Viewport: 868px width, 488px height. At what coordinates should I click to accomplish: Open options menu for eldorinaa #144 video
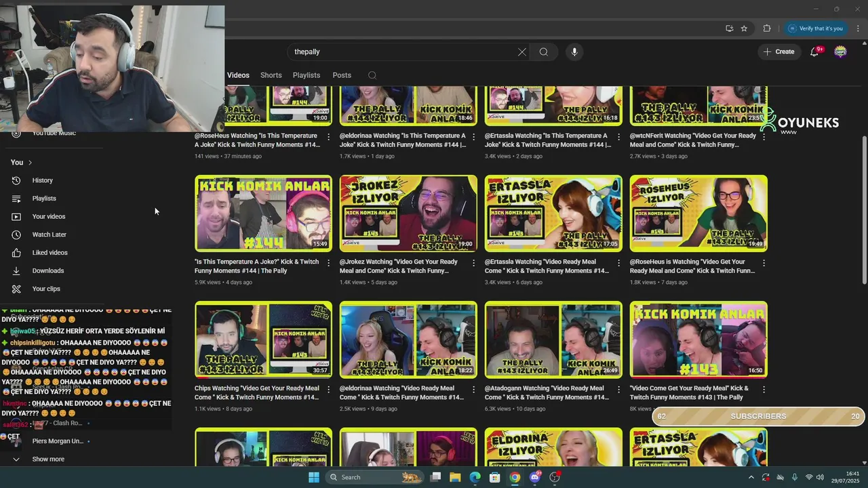point(474,137)
